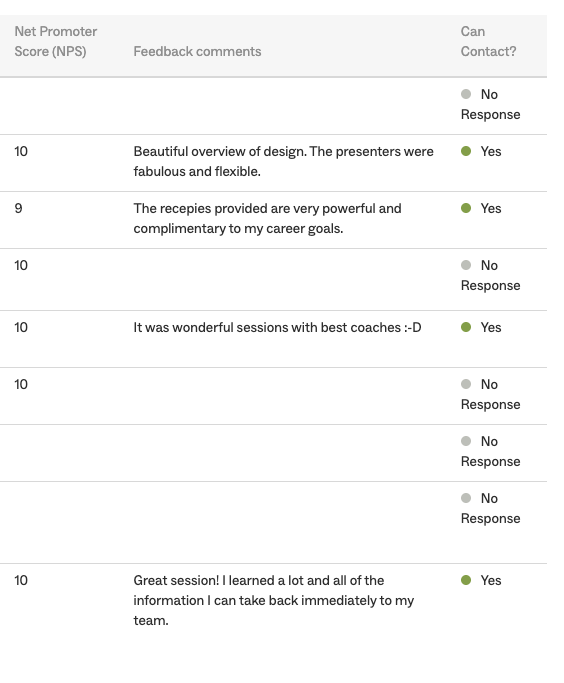Click NPS score 10 in Great session row
The image size is (564, 683).
coord(21,580)
